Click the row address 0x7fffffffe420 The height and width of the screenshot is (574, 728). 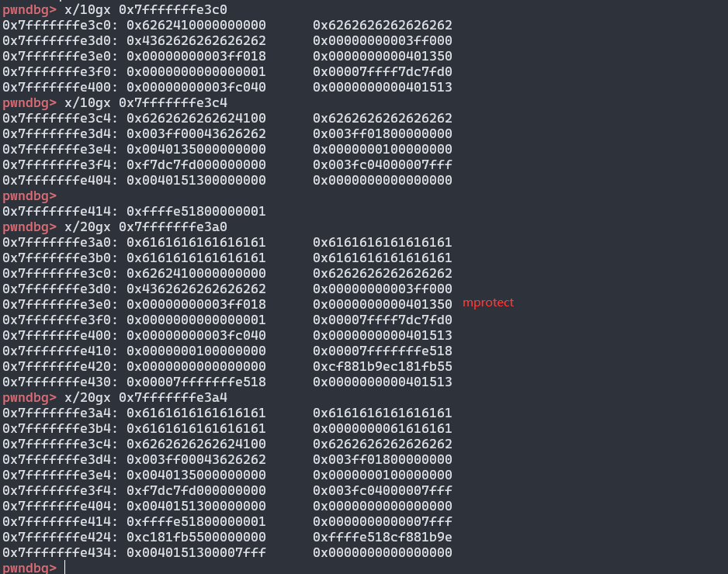tap(60, 366)
